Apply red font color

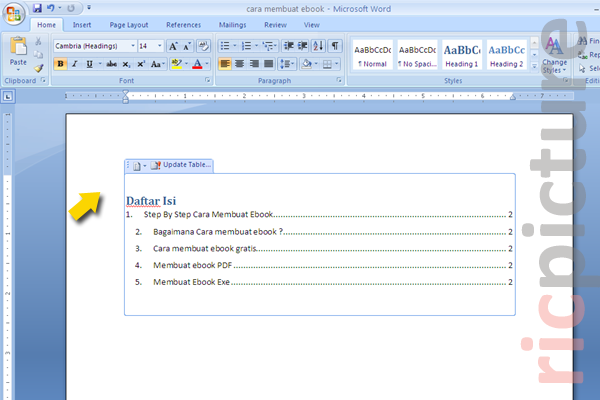[x=197, y=64]
